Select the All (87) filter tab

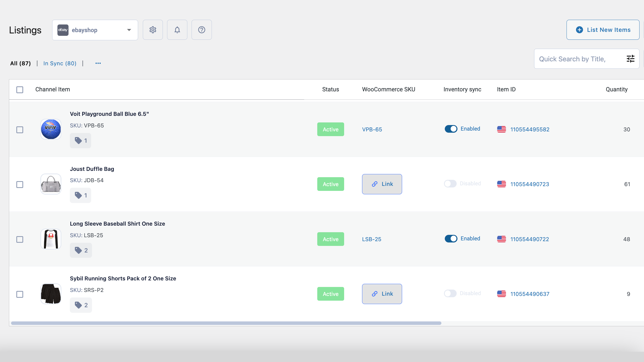pyautogui.click(x=20, y=63)
